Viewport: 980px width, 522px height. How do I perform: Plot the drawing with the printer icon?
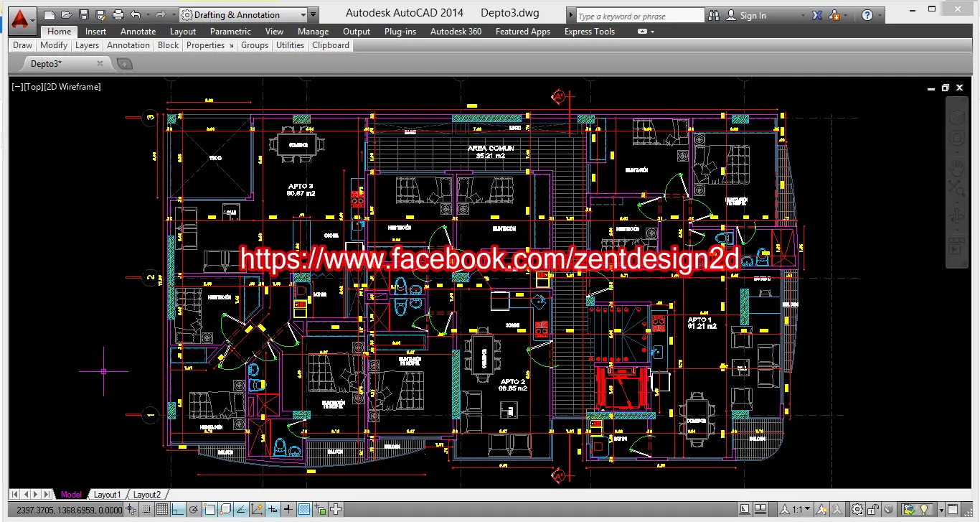pos(118,14)
